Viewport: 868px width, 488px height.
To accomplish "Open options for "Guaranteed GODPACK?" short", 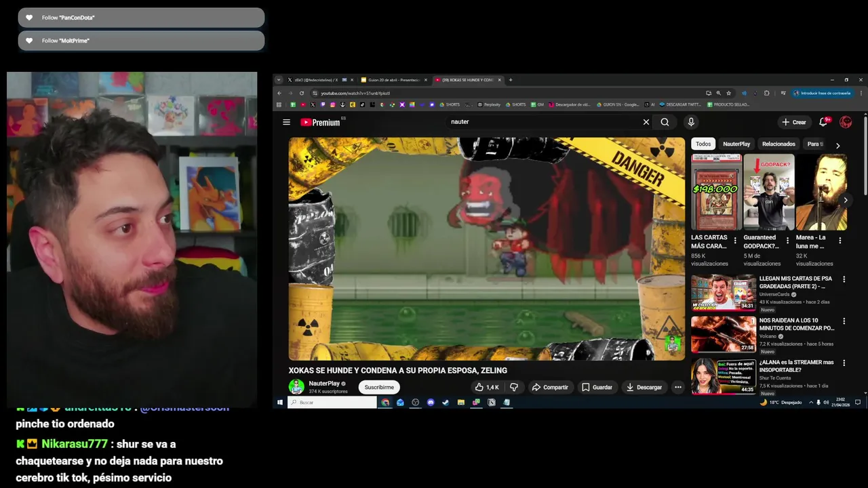I will 787,241.
